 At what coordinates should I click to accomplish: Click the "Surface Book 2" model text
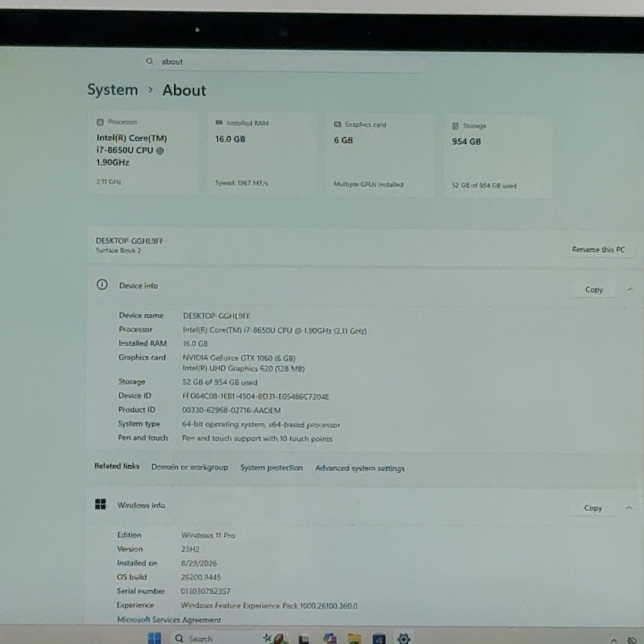(x=118, y=250)
